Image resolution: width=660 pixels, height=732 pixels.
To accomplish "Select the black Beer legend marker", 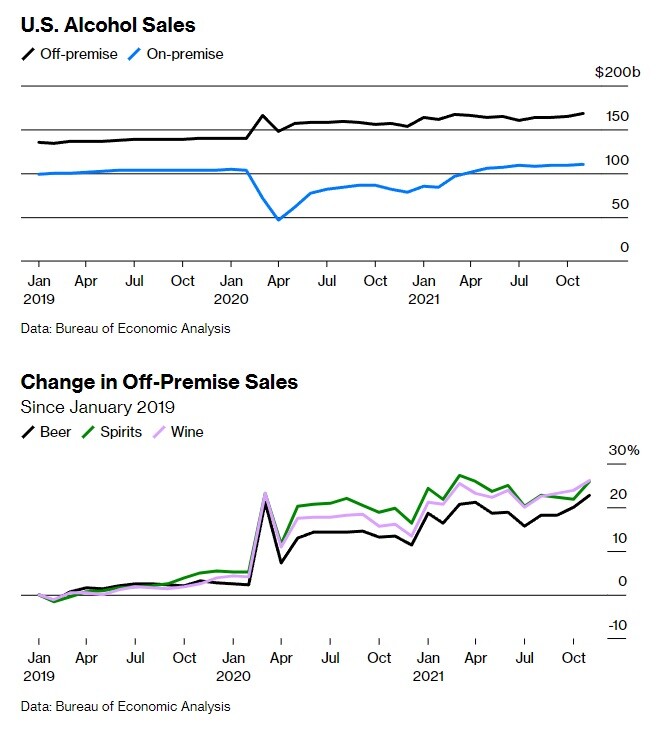I will pyautogui.click(x=28, y=432).
